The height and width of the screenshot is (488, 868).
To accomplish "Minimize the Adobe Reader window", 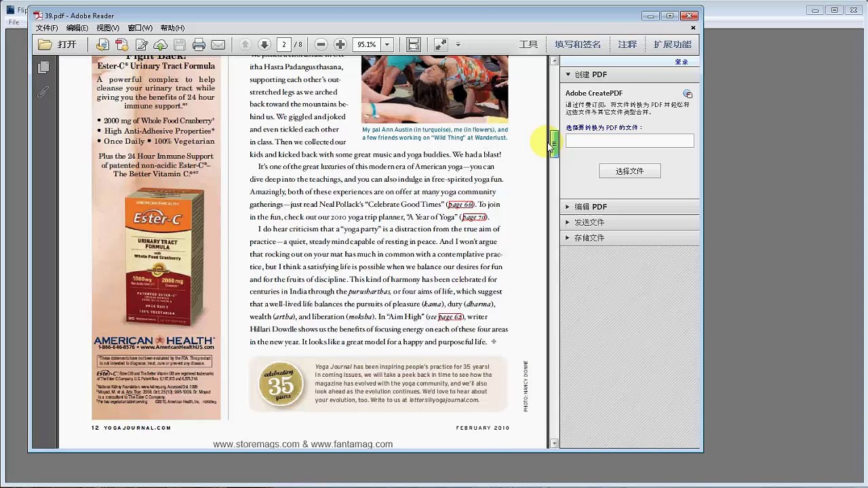I will pyautogui.click(x=651, y=16).
